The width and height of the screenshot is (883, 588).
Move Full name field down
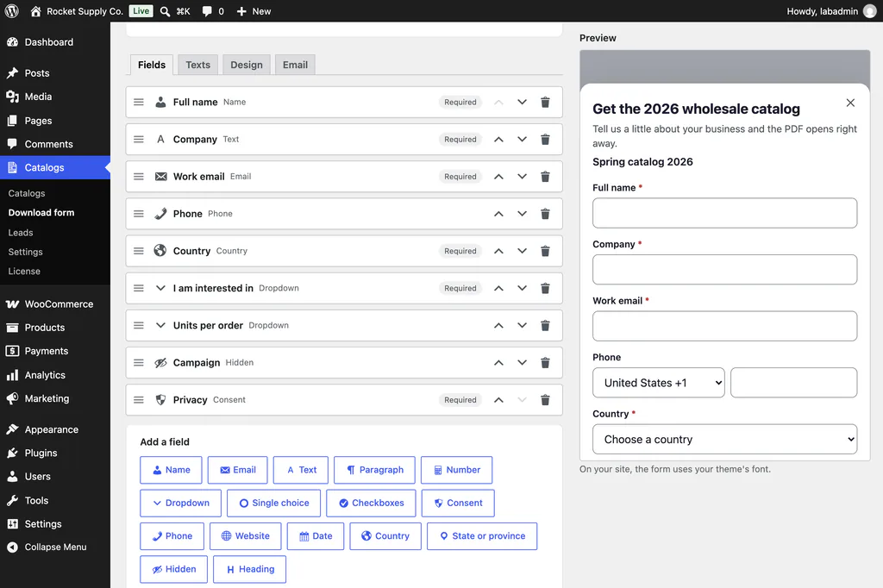tap(522, 102)
